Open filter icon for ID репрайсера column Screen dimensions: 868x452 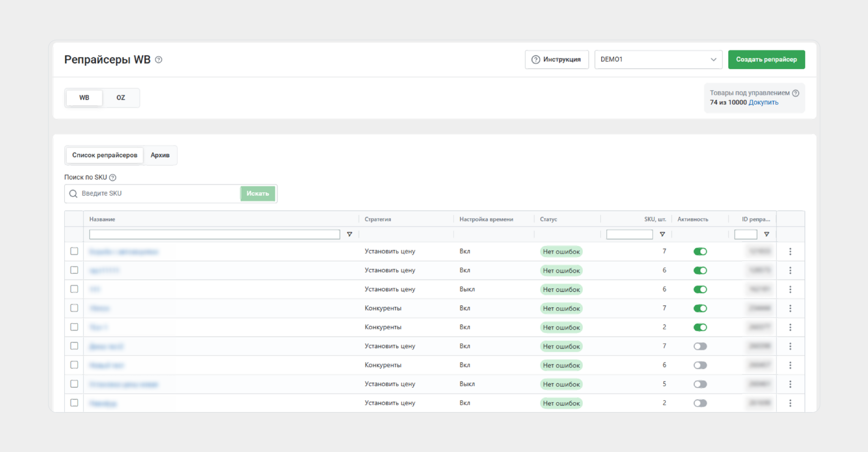[x=767, y=234]
